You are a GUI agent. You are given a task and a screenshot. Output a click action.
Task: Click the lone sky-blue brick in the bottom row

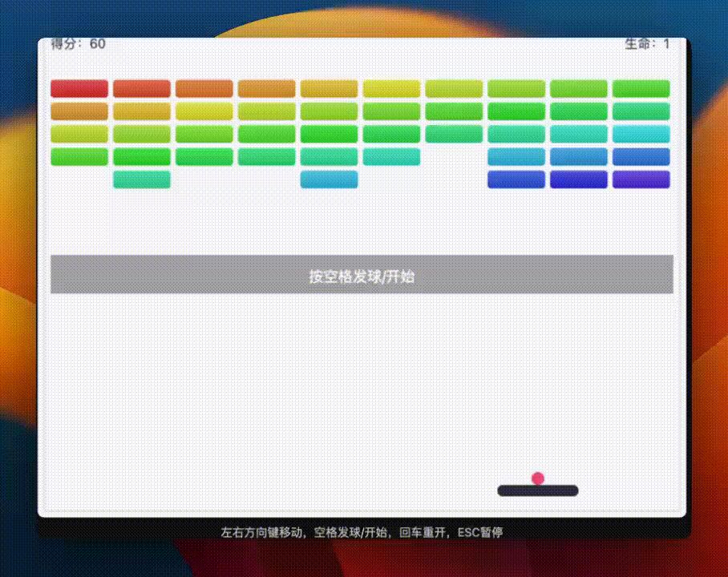[330, 180]
